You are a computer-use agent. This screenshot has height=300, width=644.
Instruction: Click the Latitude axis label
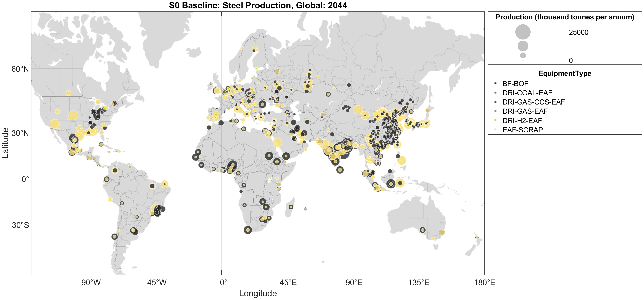pos(5,143)
